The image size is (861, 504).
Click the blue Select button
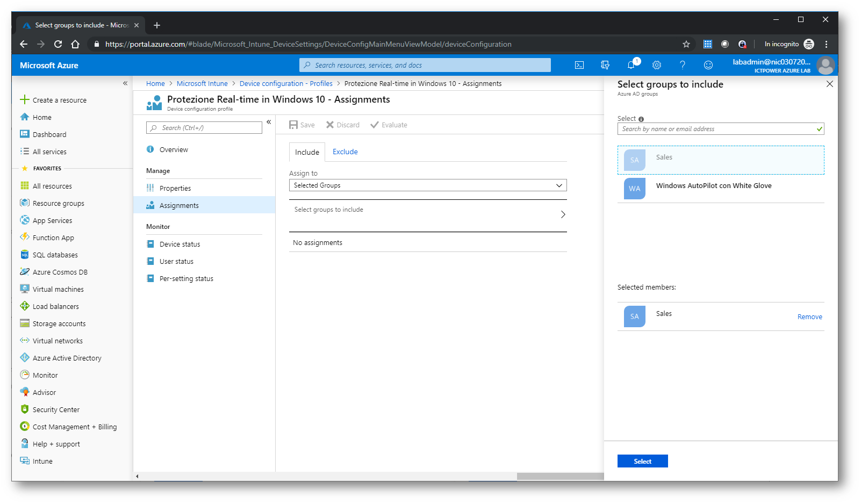[x=642, y=461]
